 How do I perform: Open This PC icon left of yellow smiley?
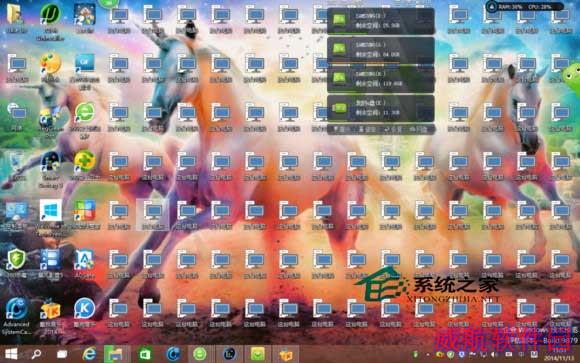click(16, 64)
